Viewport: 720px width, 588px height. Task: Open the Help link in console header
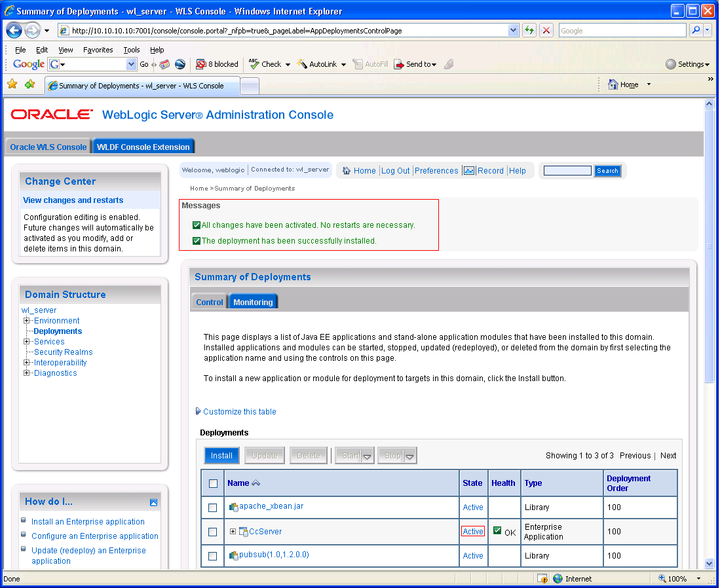click(518, 171)
